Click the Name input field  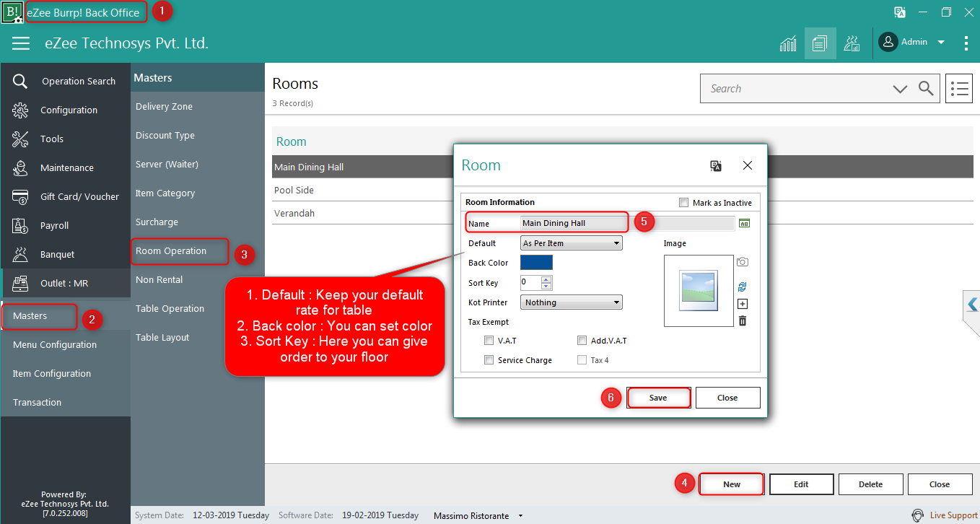click(627, 223)
